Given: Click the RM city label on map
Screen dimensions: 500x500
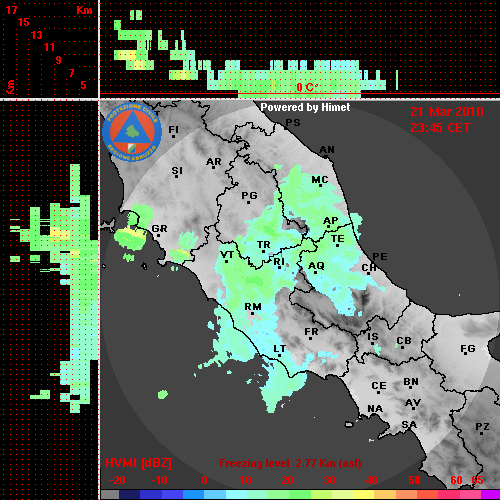Looking at the screenshot, I should [x=253, y=306].
